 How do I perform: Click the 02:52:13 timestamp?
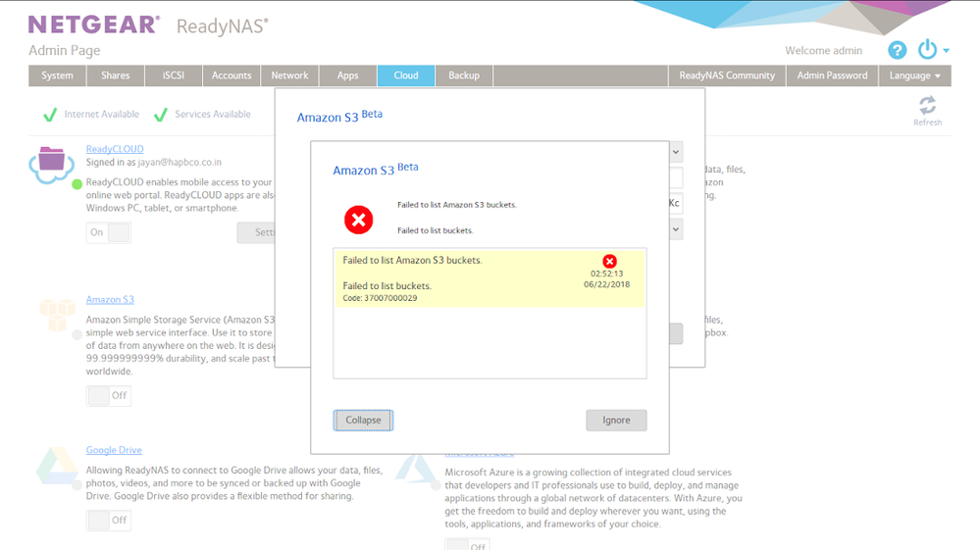coord(607,274)
